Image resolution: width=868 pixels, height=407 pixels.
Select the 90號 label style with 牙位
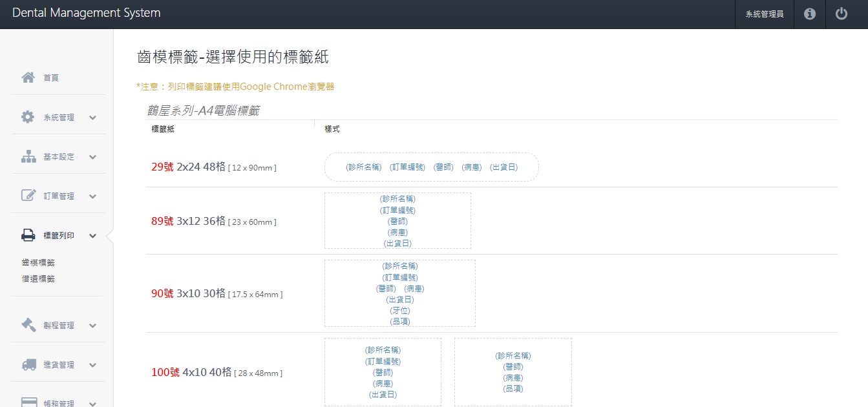coord(400,293)
